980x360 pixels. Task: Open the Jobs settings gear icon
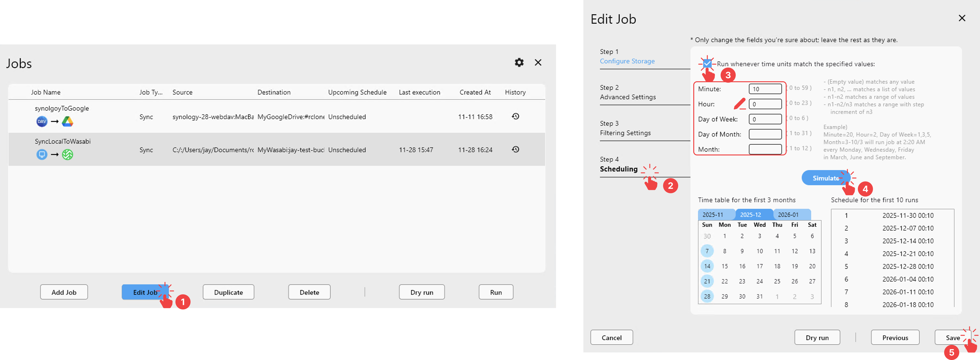click(519, 62)
